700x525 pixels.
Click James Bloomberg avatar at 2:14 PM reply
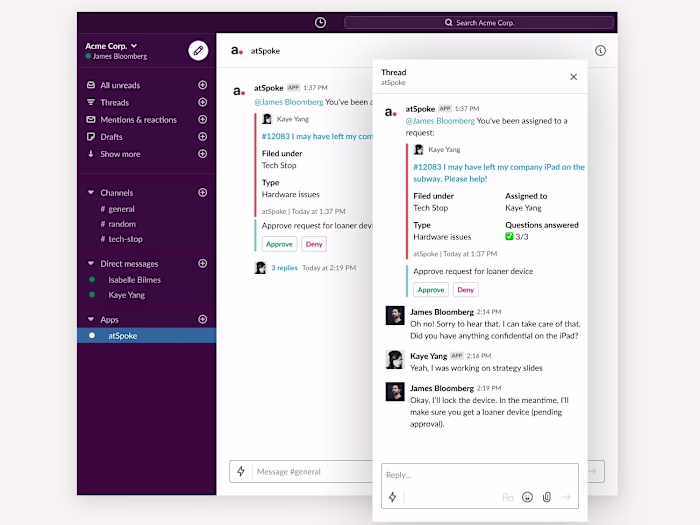point(395,315)
